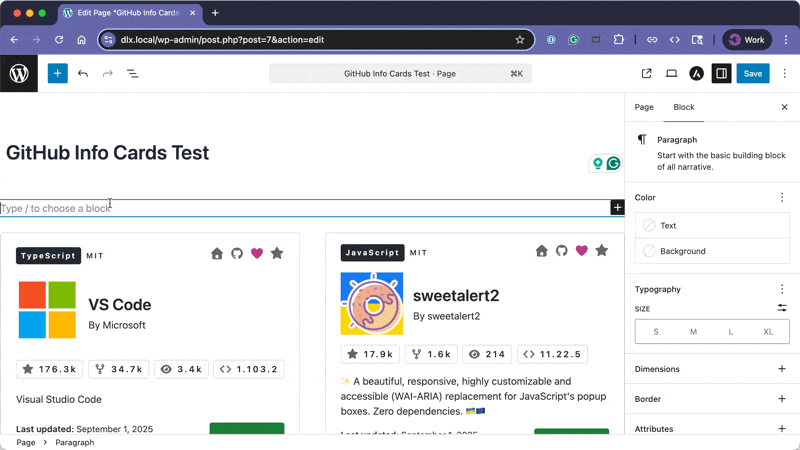
Task: Click the heart icon on sweetalert2 card
Action: point(581,251)
